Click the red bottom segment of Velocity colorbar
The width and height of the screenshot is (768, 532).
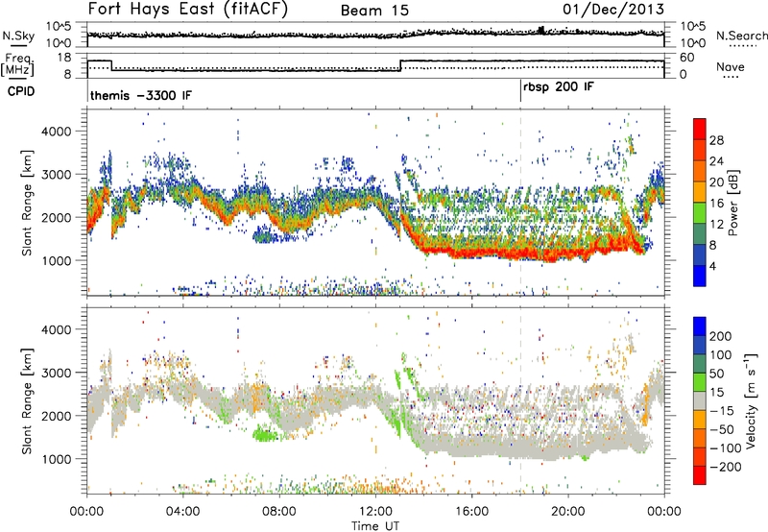tap(700, 475)
